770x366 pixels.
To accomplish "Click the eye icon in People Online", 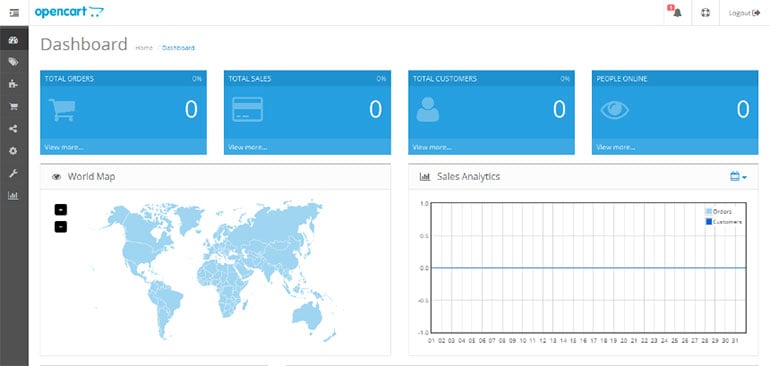I will point(614,110).
